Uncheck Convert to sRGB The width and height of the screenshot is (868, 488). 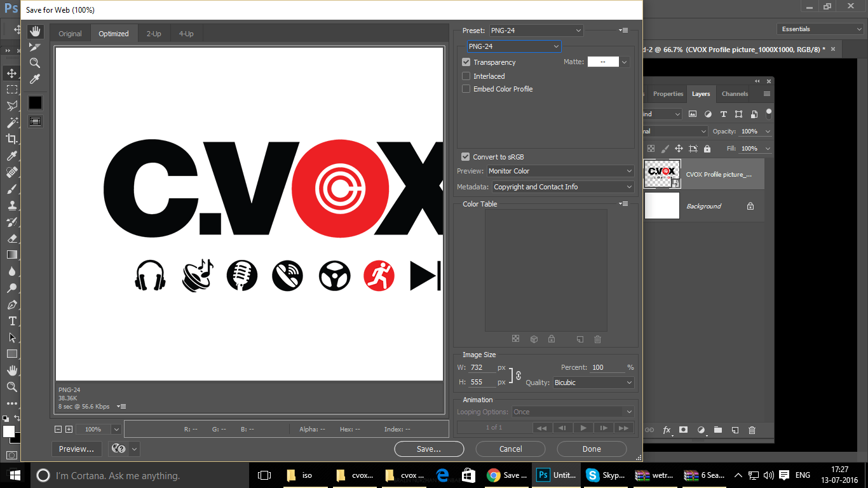[x=466, y=156]
